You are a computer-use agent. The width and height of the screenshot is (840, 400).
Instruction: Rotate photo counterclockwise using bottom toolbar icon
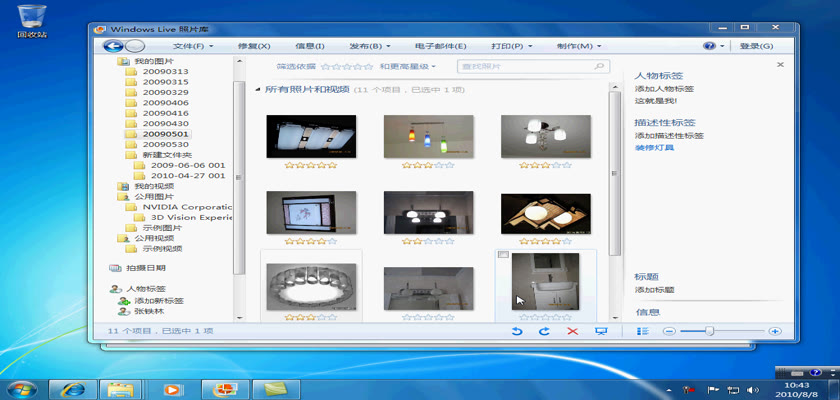[517, 331]
